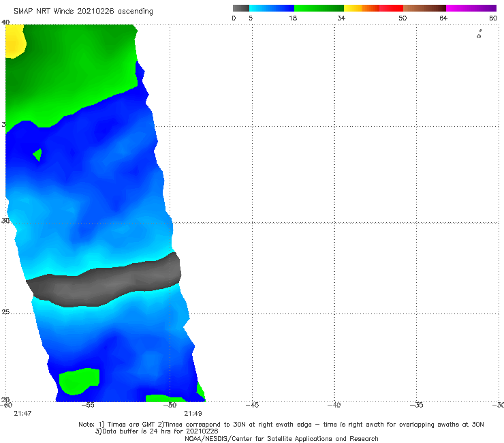Screen dimensions: 504x443
Task: Click the gray low-wind band crossing the swath
Action: click(x=104, y=281)
